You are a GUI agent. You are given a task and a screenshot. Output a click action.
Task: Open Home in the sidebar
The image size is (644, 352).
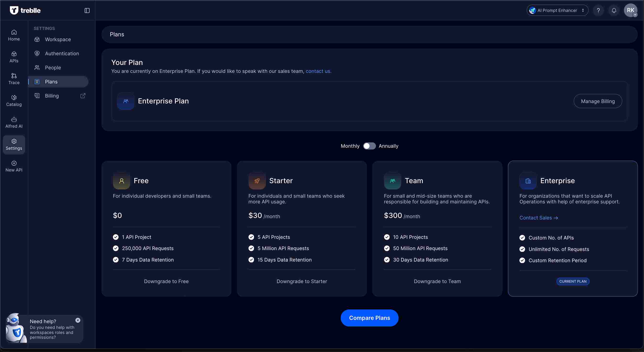pos(14,35)
